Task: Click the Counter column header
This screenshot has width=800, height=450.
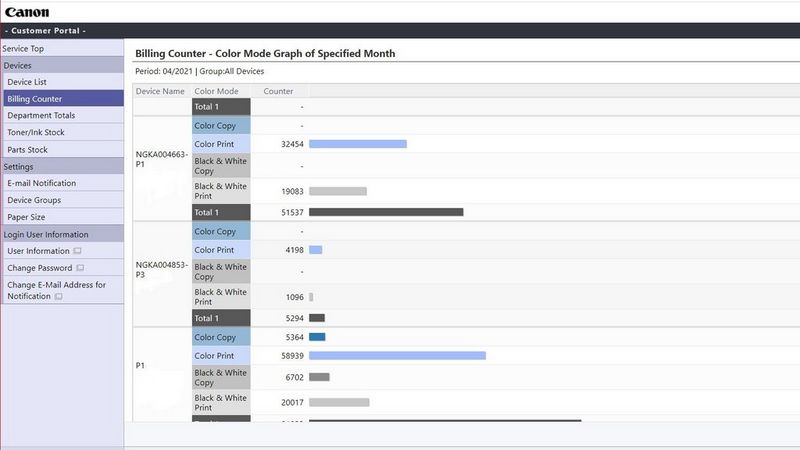Action: point(278,91)
